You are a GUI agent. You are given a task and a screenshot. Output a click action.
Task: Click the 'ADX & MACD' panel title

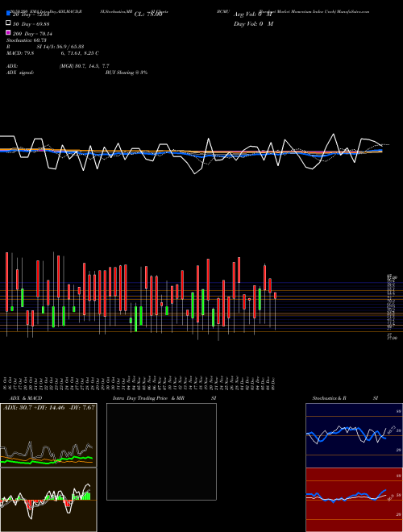click(26, 398)
